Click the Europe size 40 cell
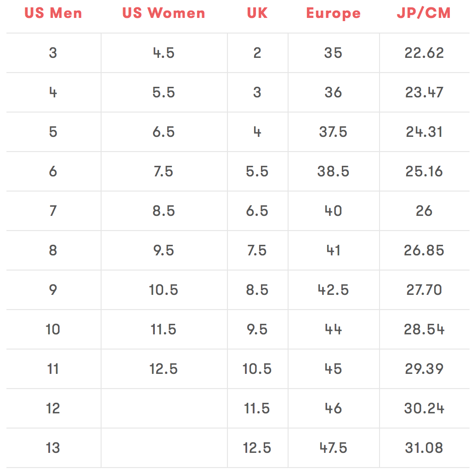The height and width of the screenshot is (474, 476). click(x=333, y=211)
